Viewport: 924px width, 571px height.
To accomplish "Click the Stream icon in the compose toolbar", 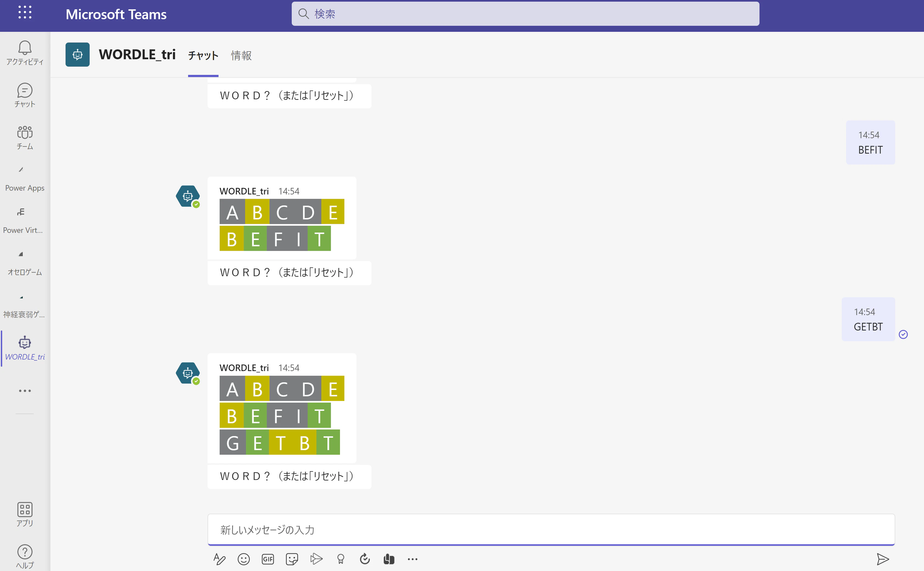I will pyautogui.click(x=316, y=559).
